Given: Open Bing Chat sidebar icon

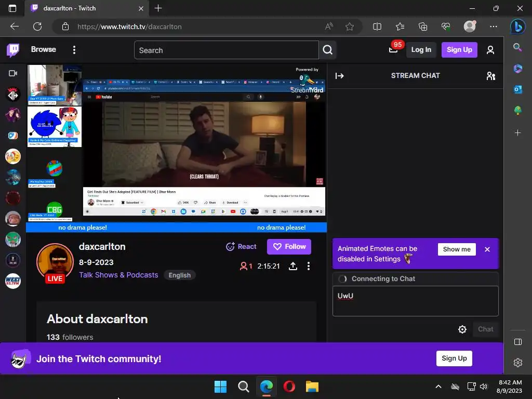Looking at the screenshot, I should tap(518, 26).
